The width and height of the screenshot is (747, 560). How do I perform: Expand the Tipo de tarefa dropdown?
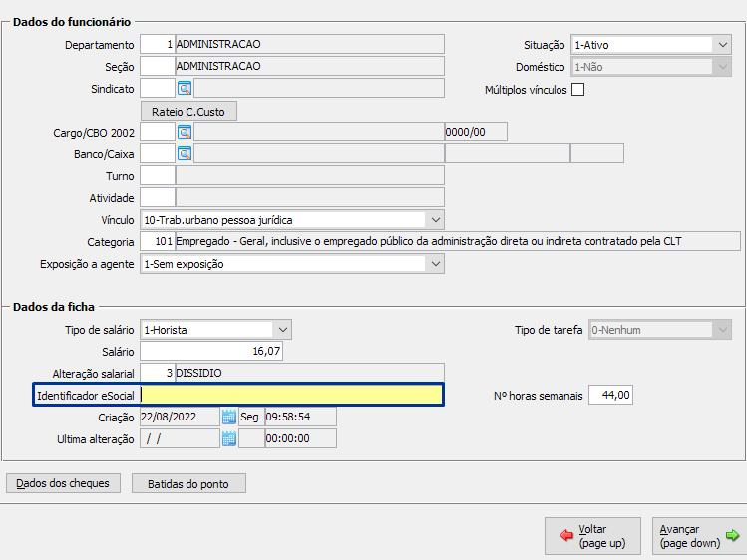pos(723,330)
